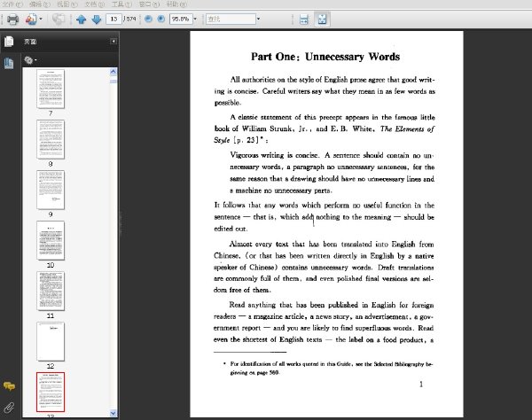Click the line starting "Read anything that has been"
532x420 pixels.
pyautogui.click(x=332, y=305)
